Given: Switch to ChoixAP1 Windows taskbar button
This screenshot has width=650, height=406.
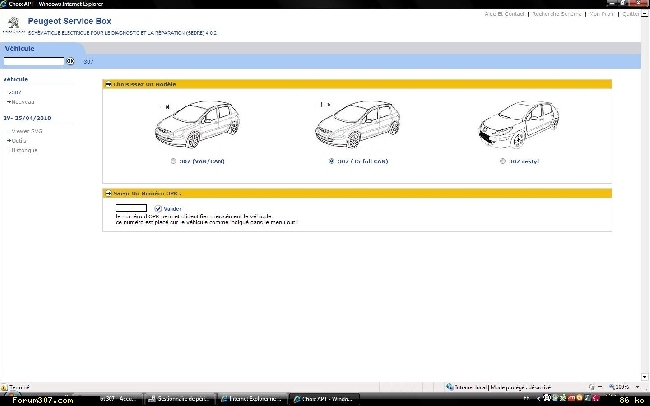Looking at the screenshot, I should (324, 399).
